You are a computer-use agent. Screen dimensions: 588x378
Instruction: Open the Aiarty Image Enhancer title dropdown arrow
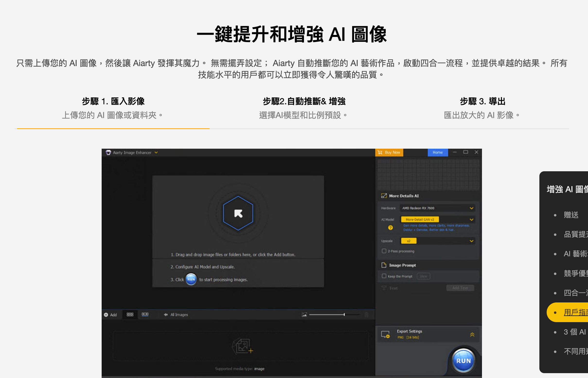(156, 152)
